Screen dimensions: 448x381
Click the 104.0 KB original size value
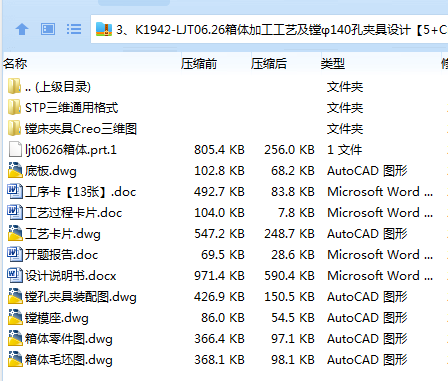(219, 213)
